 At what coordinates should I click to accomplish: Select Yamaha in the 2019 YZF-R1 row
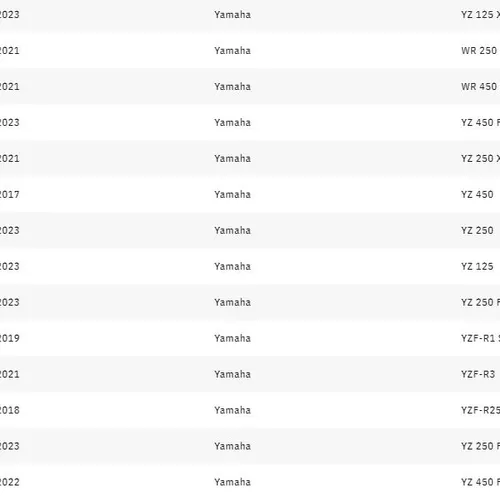(x=232, y=338)
